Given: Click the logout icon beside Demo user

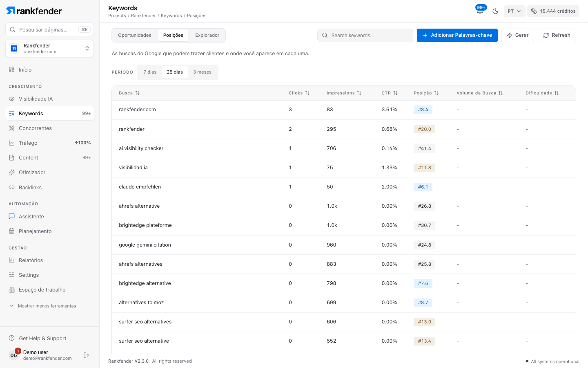Looking at the screenshot, I should 86,355.
